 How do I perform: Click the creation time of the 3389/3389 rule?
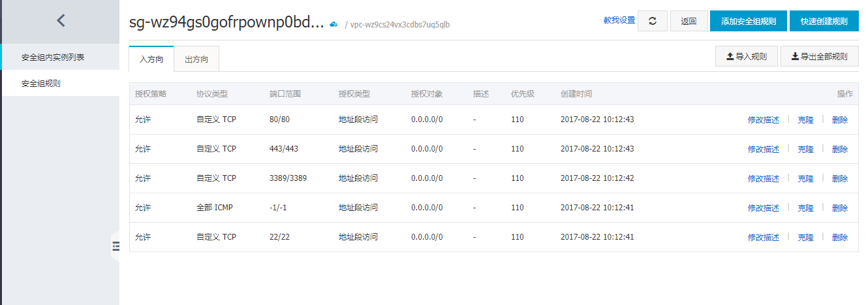[597, 178]
